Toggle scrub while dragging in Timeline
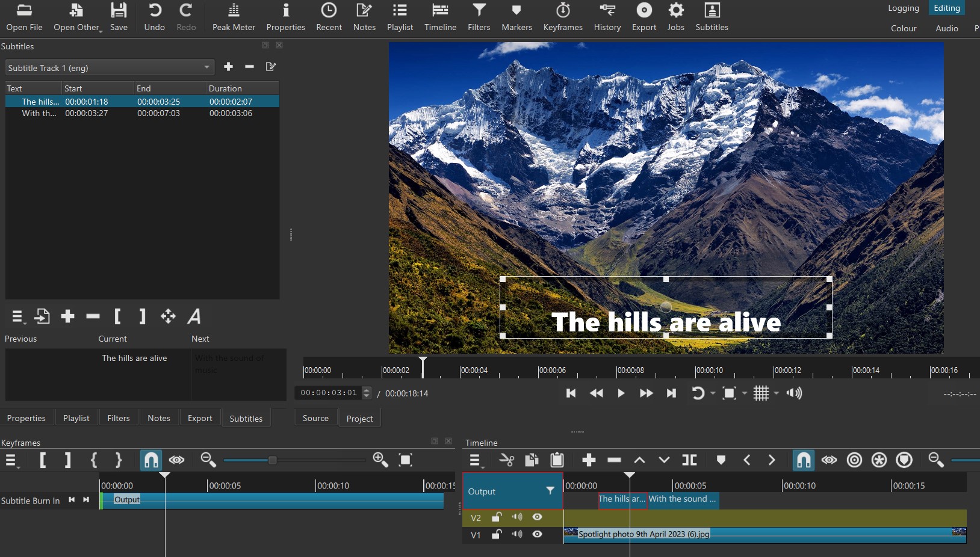This screenshot has height=557, width=980. tap(829, 460)
